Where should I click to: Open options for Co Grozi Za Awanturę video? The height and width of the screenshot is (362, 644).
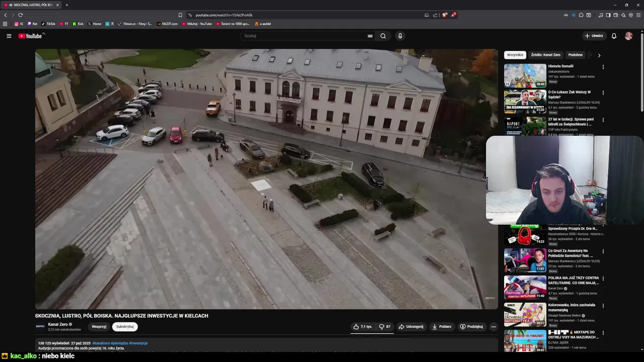pos(603,251)
